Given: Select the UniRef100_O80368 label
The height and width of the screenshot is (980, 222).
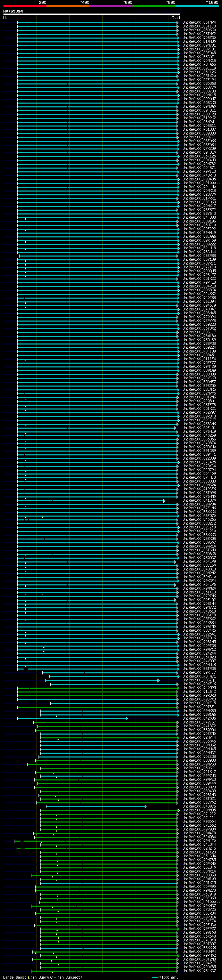Looking at the screenshot, I should point(199,84).
